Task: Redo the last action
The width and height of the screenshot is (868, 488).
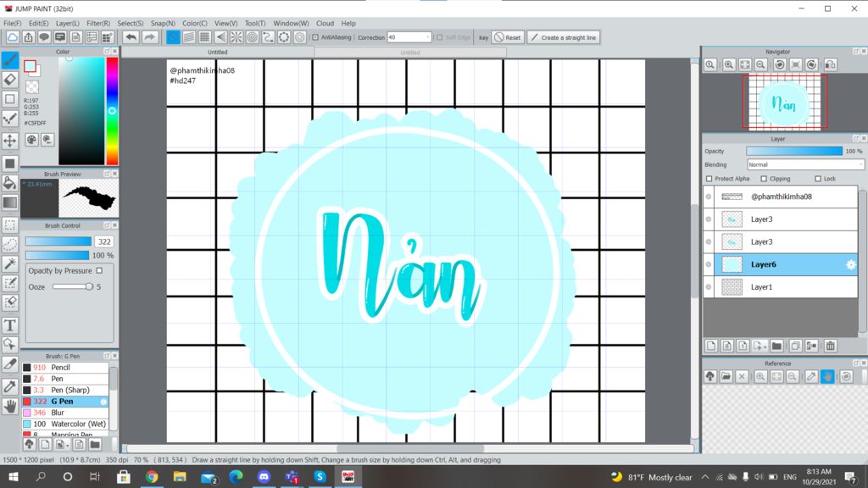Action: tap(149, 37)
